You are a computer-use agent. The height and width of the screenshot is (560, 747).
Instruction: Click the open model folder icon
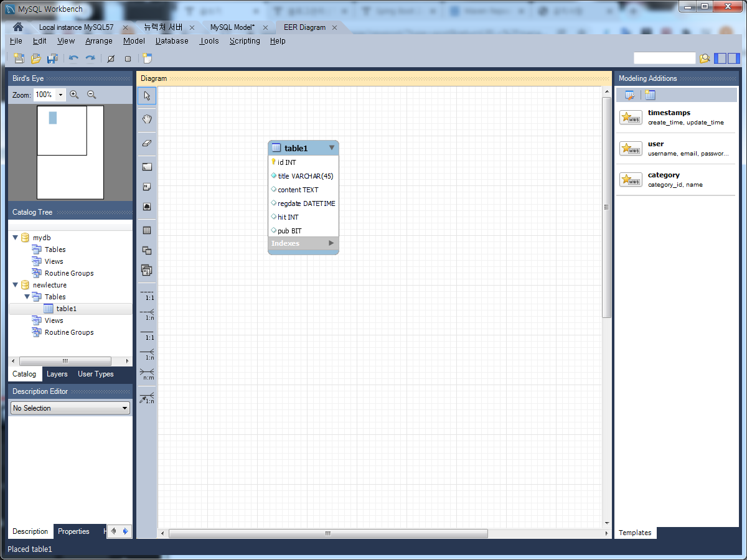pyautogui.click(x=35, y=58)
